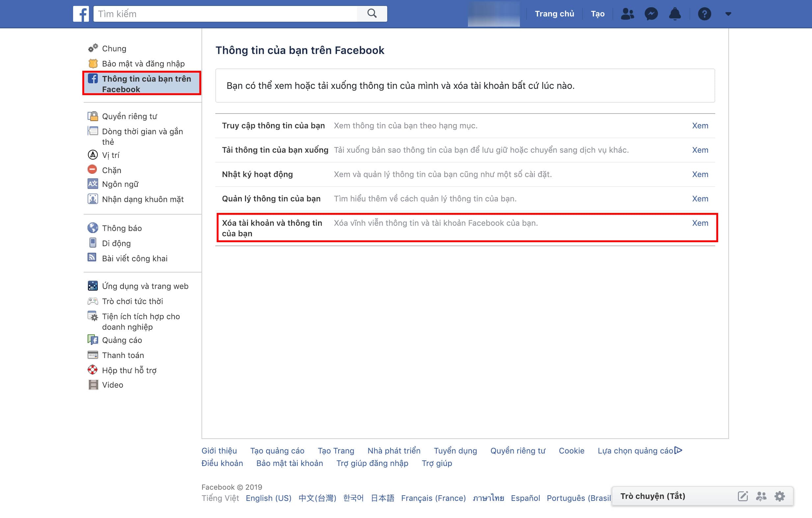Open the Messenger icon
Viewport: 812px width, 518px height.
(651, 14)
